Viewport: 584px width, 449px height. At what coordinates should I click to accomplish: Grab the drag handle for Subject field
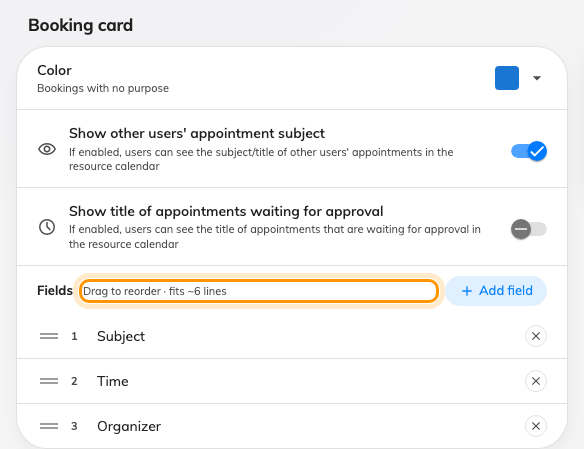coord(49,336)
